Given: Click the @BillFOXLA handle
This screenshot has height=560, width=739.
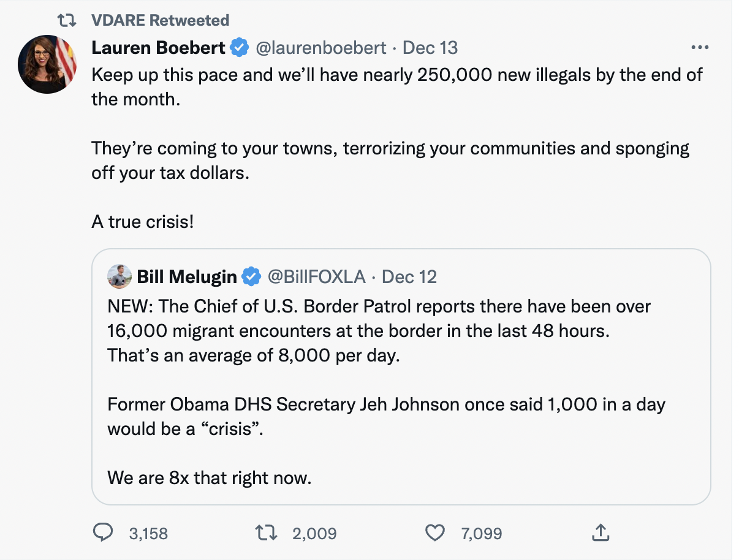Looking at the screenshot, I should tap(316, 277).
